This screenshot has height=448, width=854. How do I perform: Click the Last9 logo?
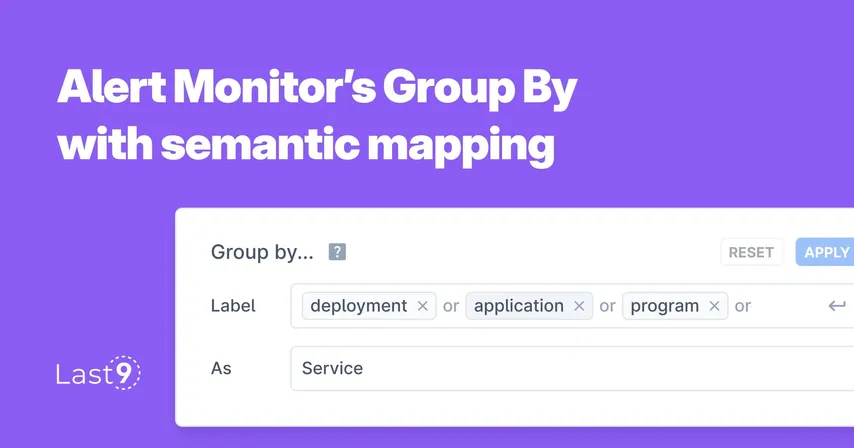[x=98, y=373]
